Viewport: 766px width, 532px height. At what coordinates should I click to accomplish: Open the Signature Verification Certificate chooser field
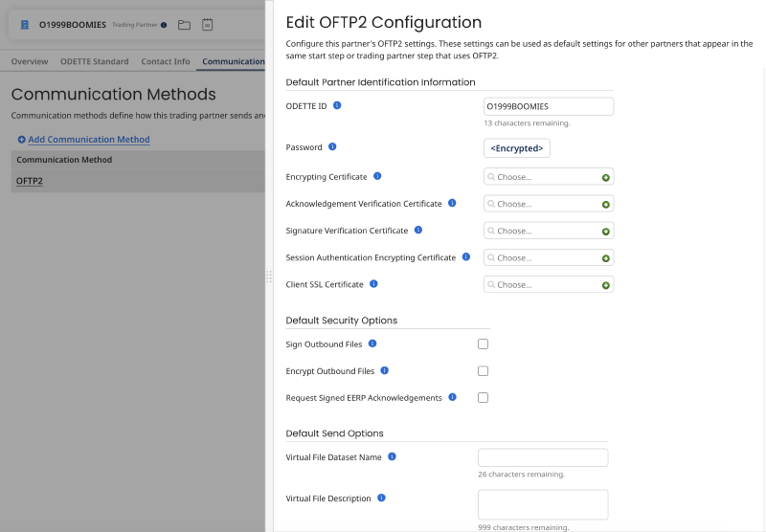pos(549,231)
